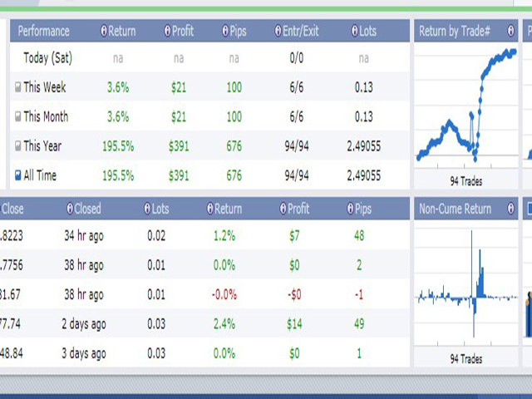The image size is (532, 399).
Task: Click the info icon on Return by Trade# panel
Action: 510,31
